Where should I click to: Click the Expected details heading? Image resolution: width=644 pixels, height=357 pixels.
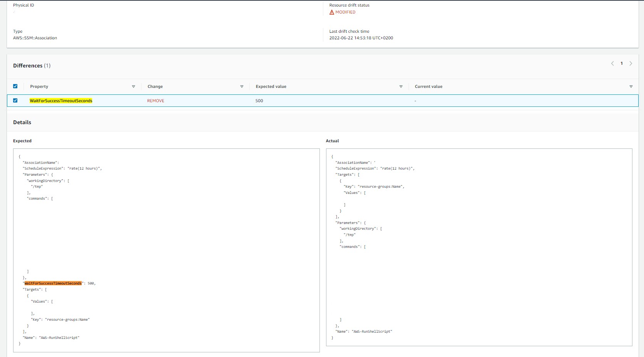[22, 141]
